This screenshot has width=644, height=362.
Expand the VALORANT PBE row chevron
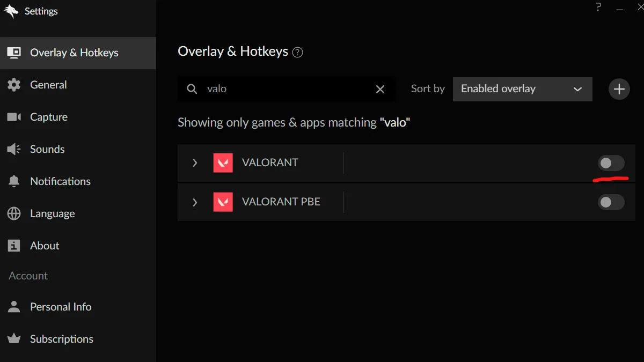coord(195,202)
